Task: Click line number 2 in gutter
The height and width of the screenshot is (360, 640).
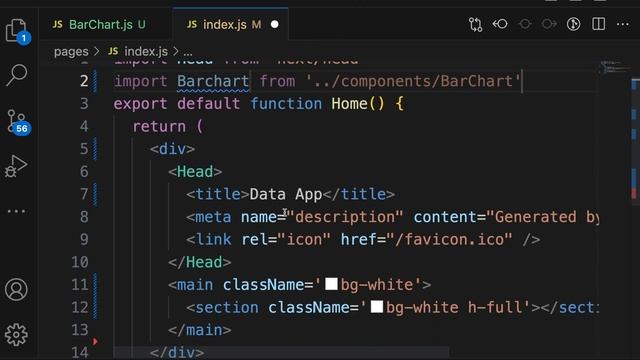Action: [x=84, y=81]
